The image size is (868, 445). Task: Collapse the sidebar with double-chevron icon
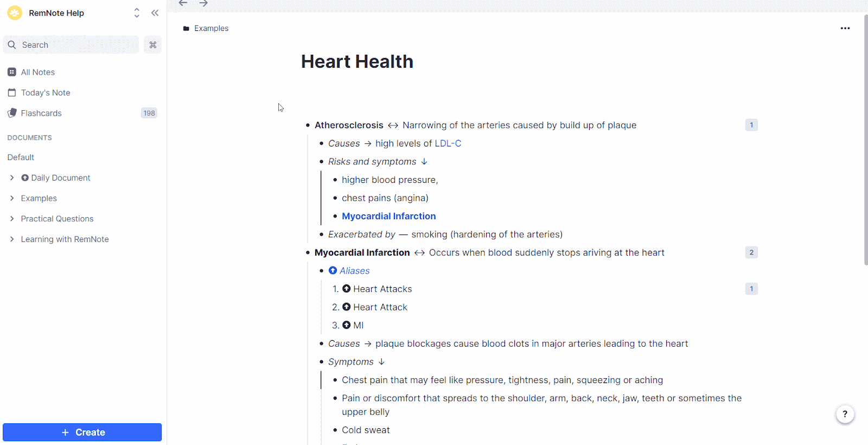click(x=155, y=13)
